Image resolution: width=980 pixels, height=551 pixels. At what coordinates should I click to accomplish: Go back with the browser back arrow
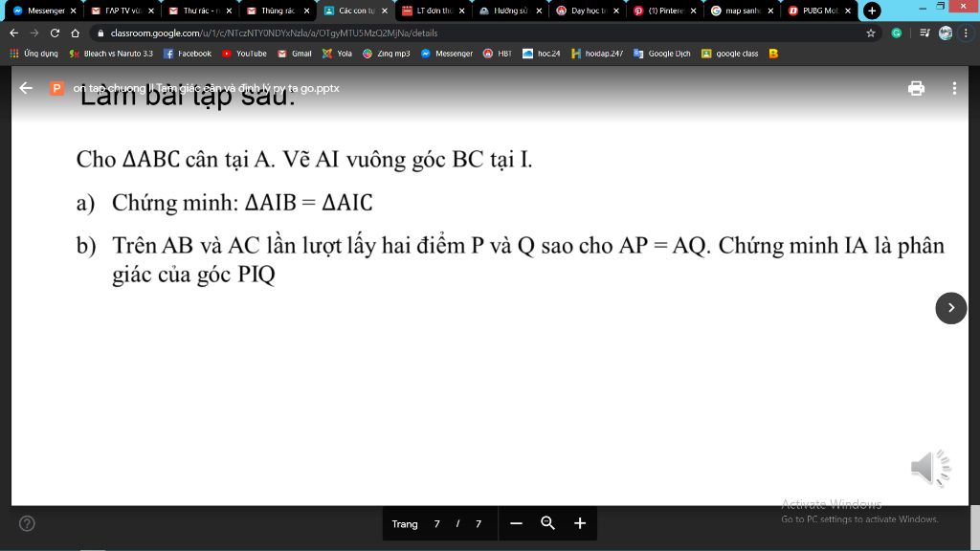click(x=13, y=33)
